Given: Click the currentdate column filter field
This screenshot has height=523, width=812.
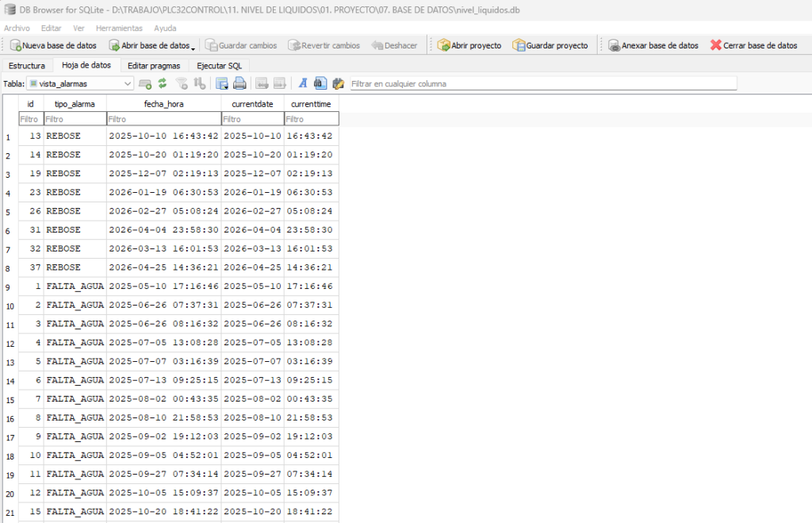Looking at the screenshot, I should point(253,119).
